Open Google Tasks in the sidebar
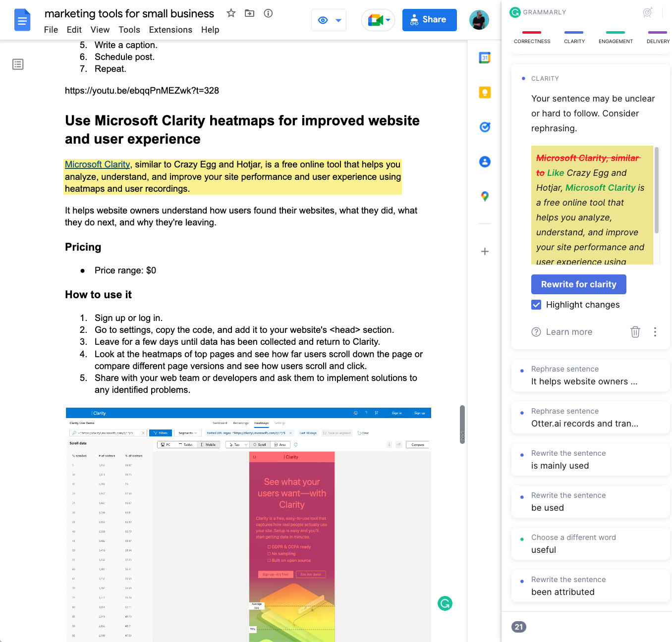 click(484, 127)
